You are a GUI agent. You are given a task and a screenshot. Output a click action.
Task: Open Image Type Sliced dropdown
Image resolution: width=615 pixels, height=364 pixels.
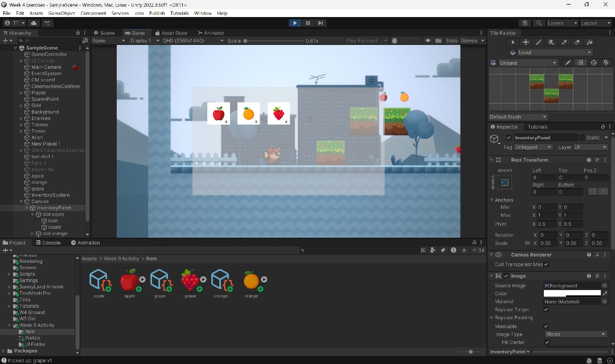click(x=576, y=334)
